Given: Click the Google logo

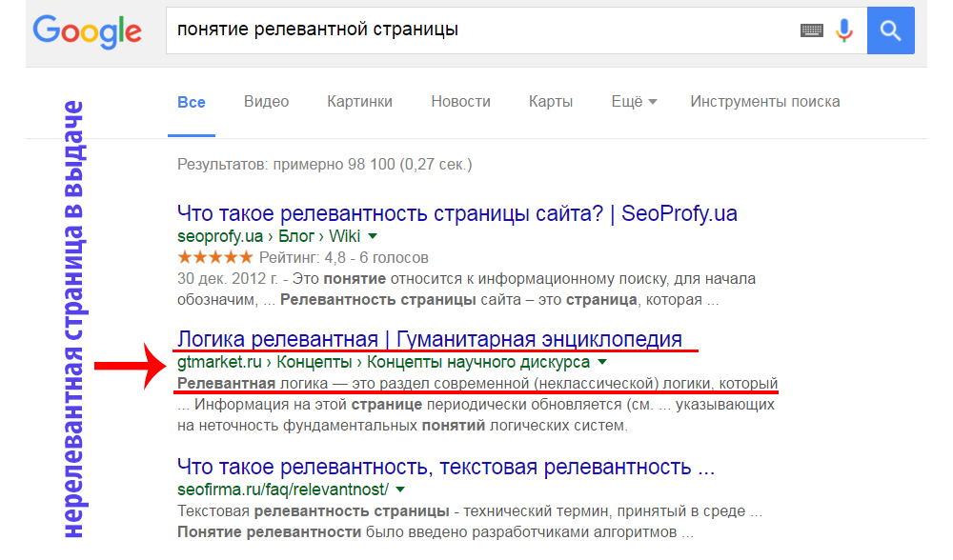Looking at the screenshot, I should 87,30.
